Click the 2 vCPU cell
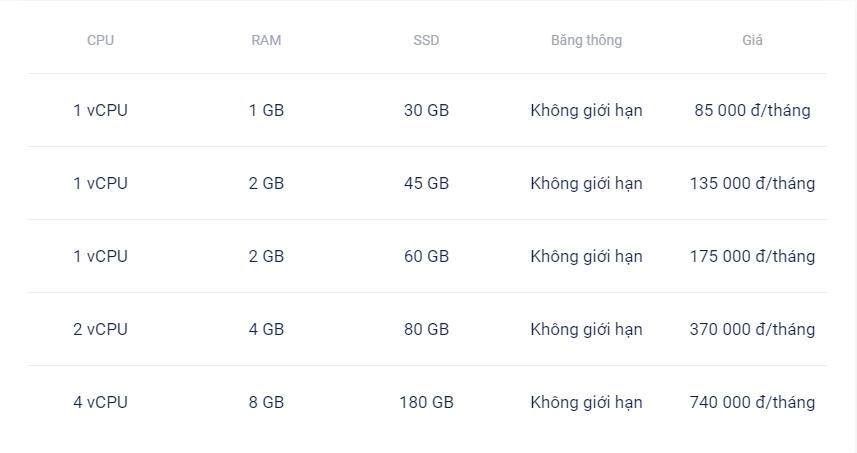 point(100,329)
